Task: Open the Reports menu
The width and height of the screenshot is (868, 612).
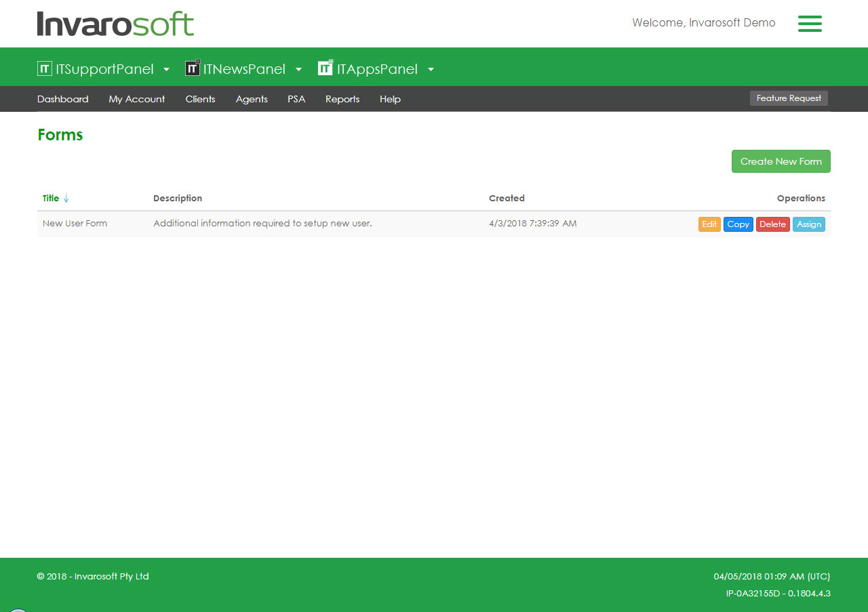Action: tap(342, 99)
